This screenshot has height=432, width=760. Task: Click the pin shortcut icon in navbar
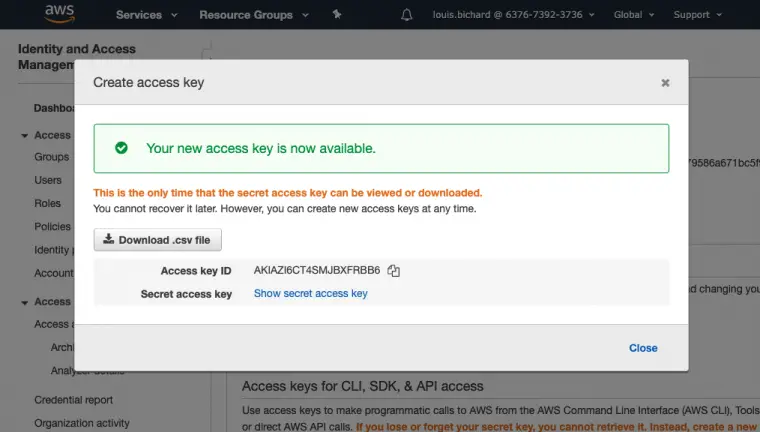[336, 15]
